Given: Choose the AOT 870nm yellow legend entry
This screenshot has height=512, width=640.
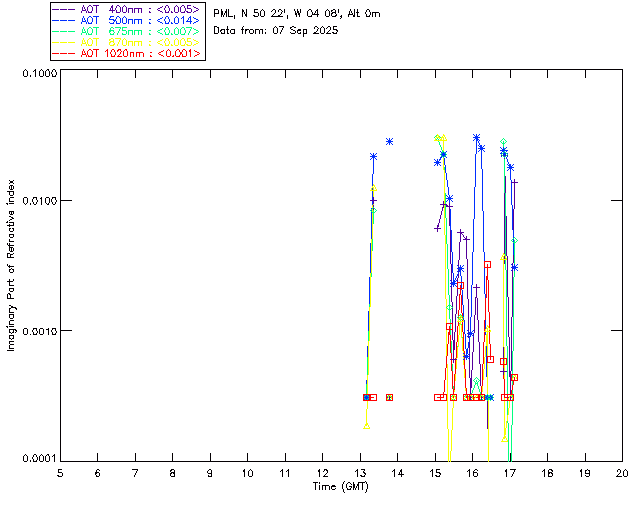Looking at the screenshot, I should coord(126,42).
